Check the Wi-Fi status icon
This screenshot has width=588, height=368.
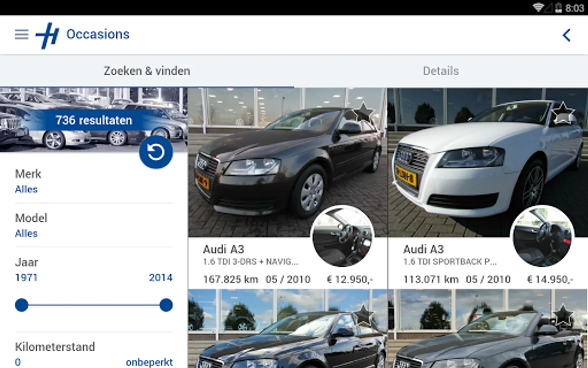pyautogui.click(x=539, y=8)
